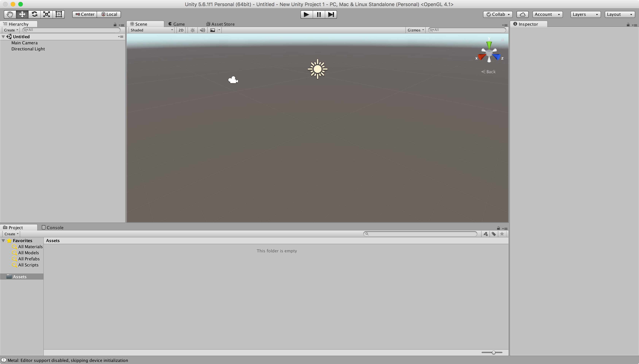The height and width of the screenshot is (364, 639).
Task: Toggle pivot between Center and Pivot
Action: (x=85, y=14)
